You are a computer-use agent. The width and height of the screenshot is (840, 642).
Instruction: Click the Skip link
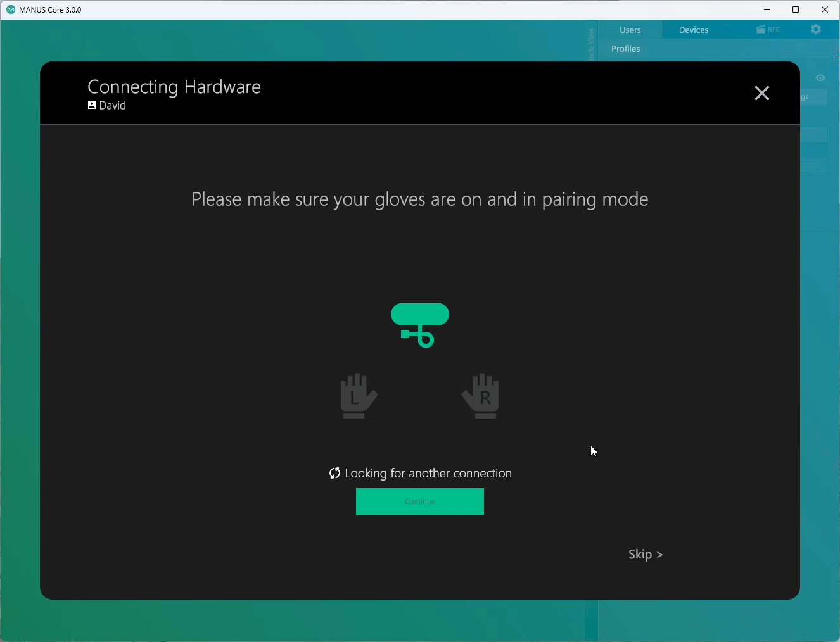click(645, 555)
